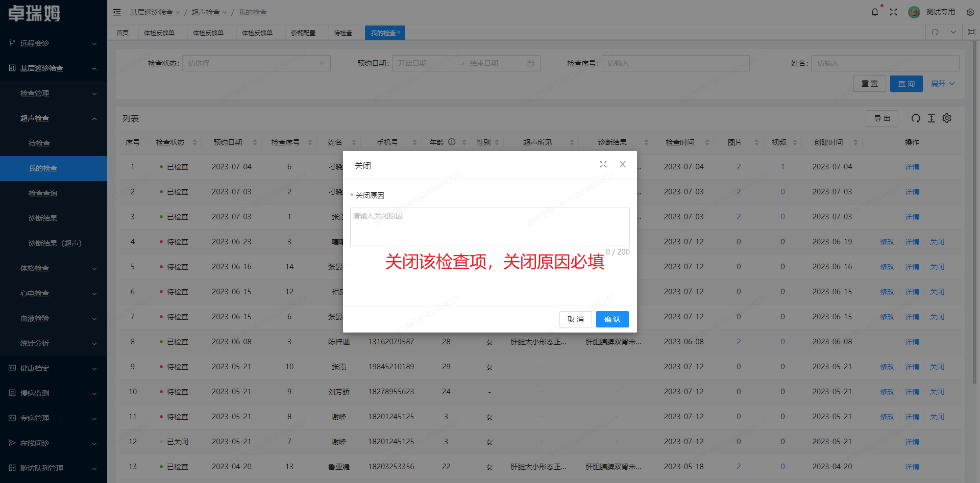The width and height of the screenshot is (980, 483).
Task: Click the 姓名 search input field
Action: pos(885,63)
